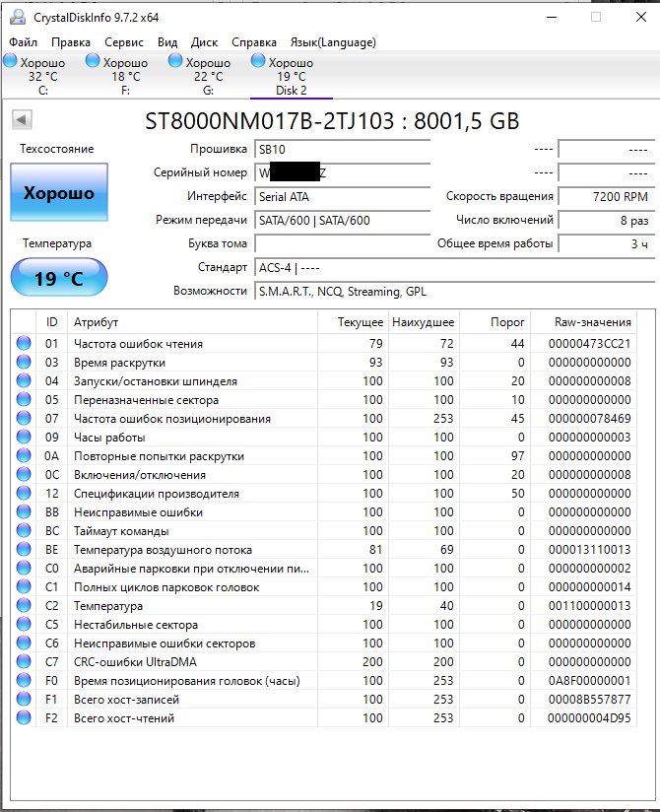
Task: Click status orb for attribute F2 total host reads
Action: tap(24, 717)
